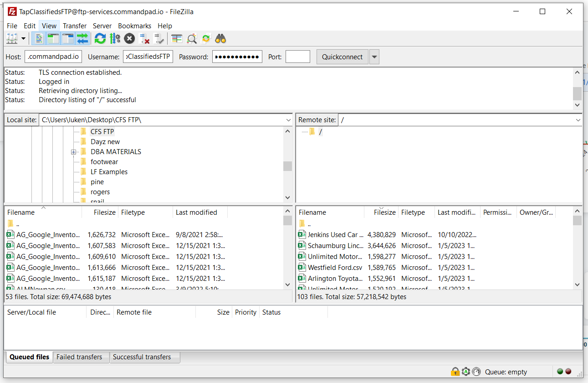Click the gear data type icon in status bar

pos(466,372)
